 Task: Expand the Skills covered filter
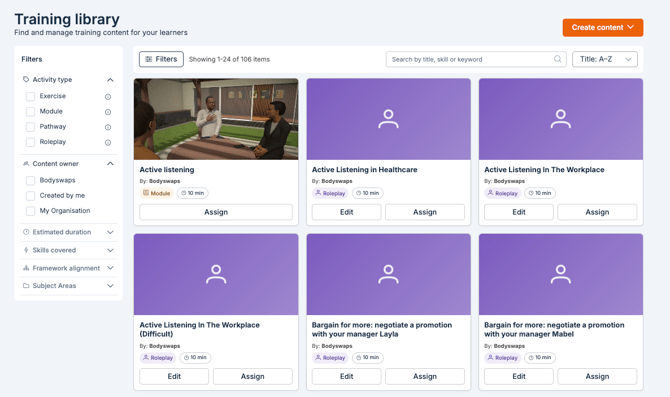pyautogui.click(x=110, y=250)
